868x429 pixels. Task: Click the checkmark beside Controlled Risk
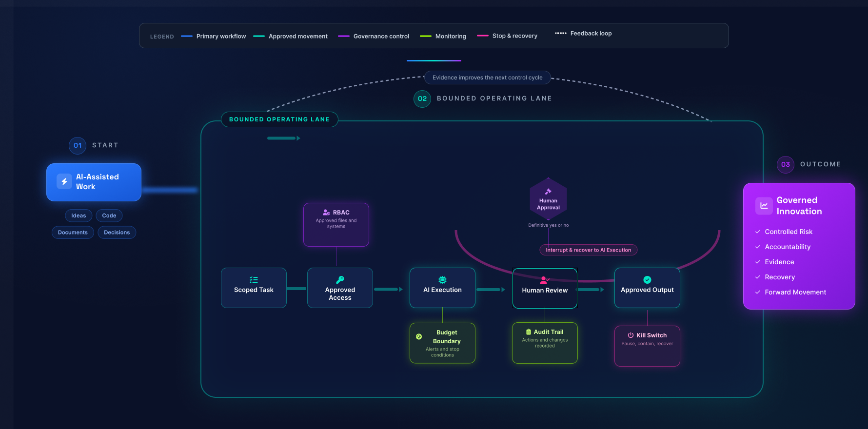[758, 232]
